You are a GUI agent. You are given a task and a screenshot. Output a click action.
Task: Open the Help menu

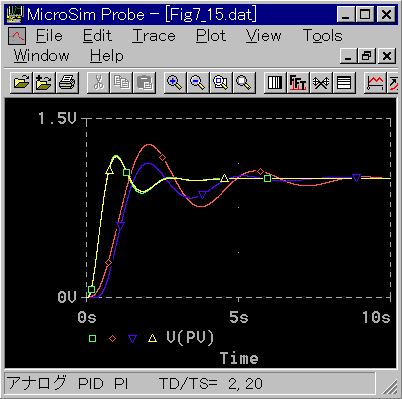click(107, 56)
